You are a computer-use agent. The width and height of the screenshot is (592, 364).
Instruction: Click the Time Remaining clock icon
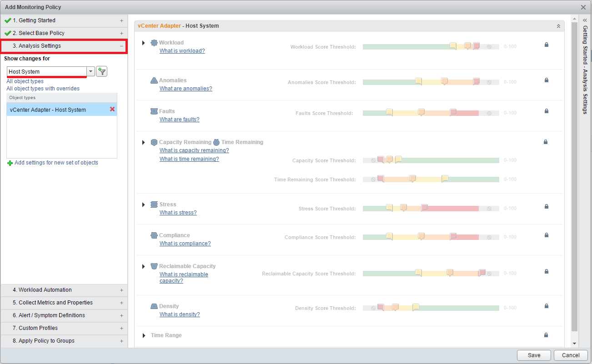click(x=216, y=142)
